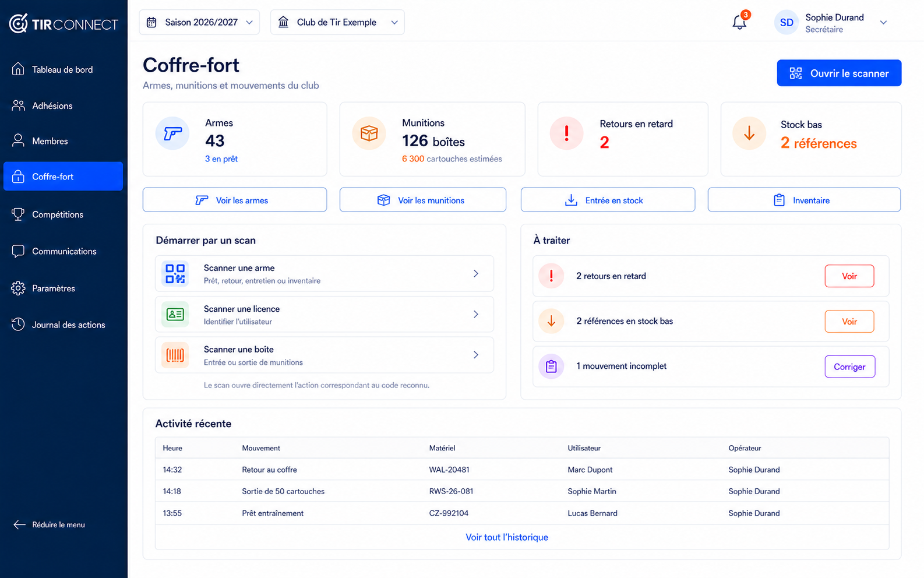Click the Inventaire button
Image resolution: width=924 pixels, height=578 pixels.
click(804, 200)
